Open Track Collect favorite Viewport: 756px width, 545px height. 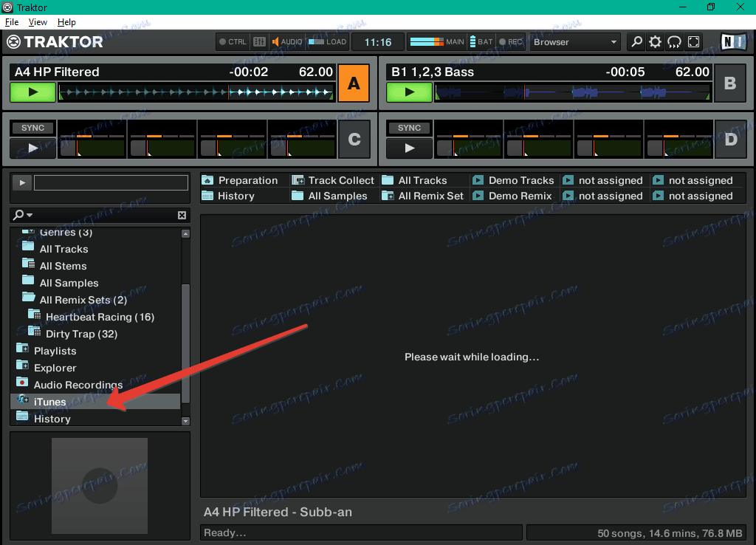tap(333, 180)
